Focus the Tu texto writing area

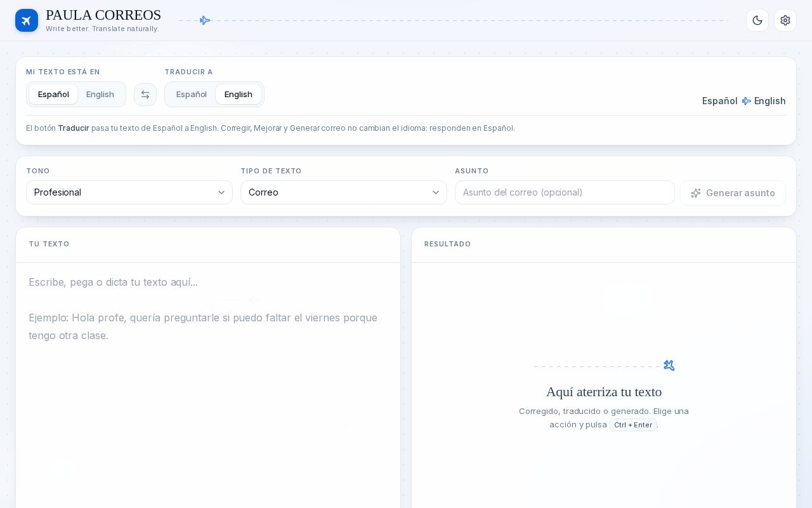click(x=208, y=385)
